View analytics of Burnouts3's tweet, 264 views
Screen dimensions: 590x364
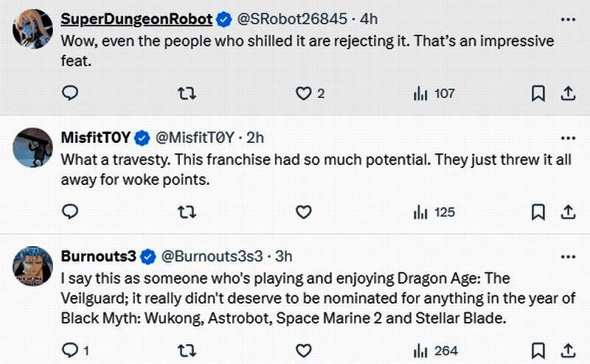[434, 350]
